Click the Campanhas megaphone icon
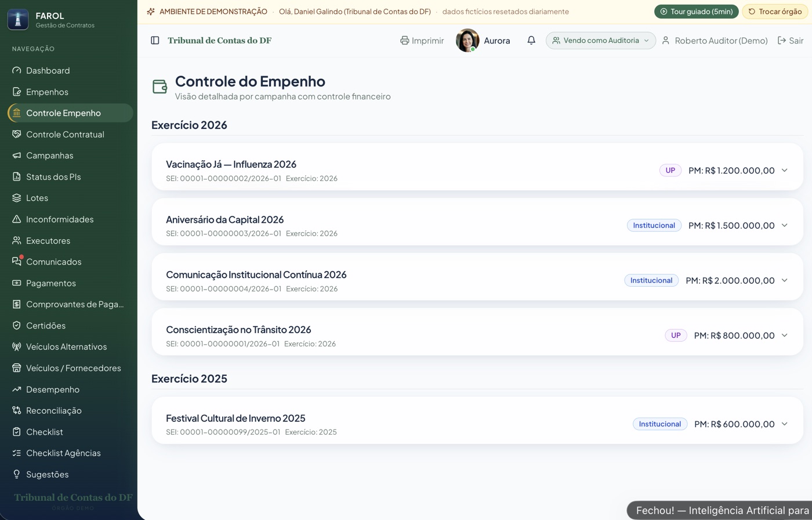Screen dimensions: 812x520 point(17,156)
